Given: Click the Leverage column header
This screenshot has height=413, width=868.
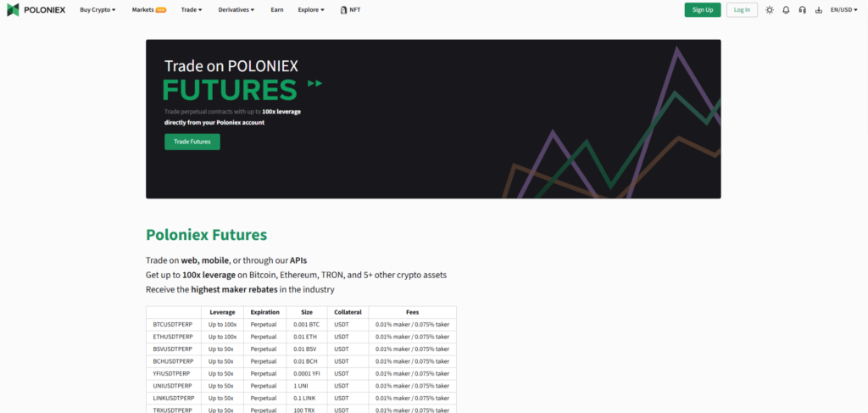Looking at the screenshot, I should (223, 312).
